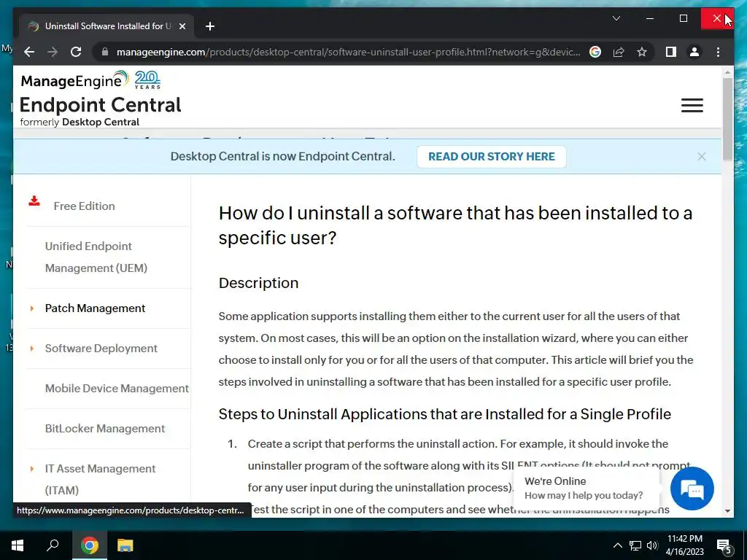The image size is (747, 560).
Task: Click the ManageEngine logo
Action: (74, 80)
